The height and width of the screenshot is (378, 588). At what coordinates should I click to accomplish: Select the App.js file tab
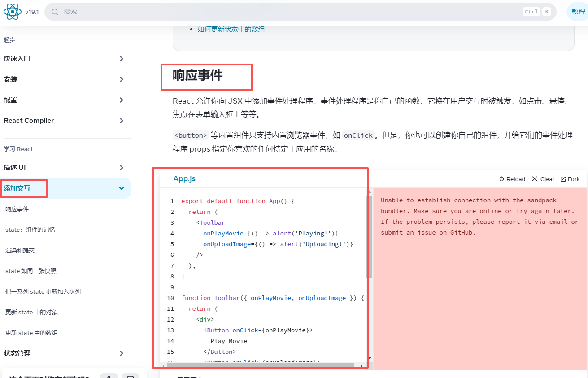point(184,179)
